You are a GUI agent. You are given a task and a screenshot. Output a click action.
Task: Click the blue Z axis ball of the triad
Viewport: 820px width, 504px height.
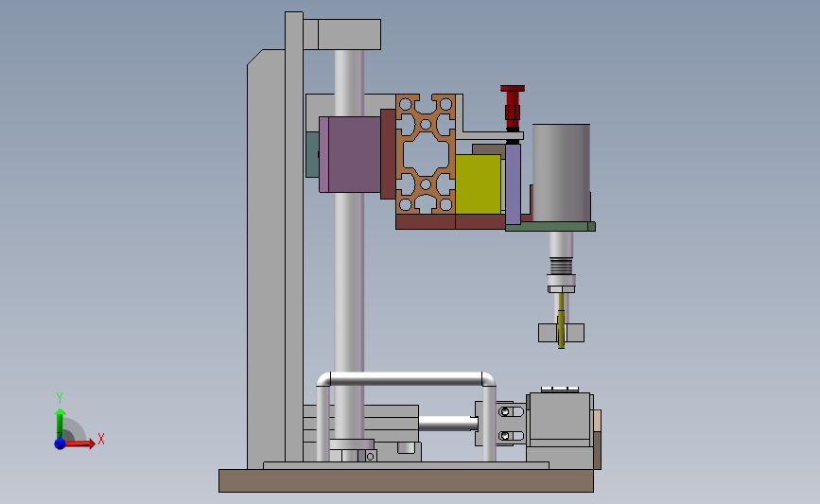pyautogui.click(x=60, y=443)
